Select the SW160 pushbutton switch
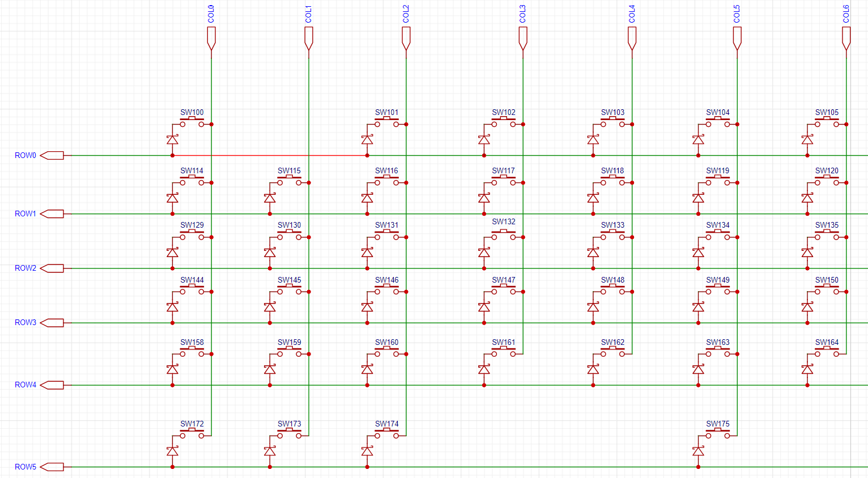Viewport: 868px width, 478px height. (387, 352)
